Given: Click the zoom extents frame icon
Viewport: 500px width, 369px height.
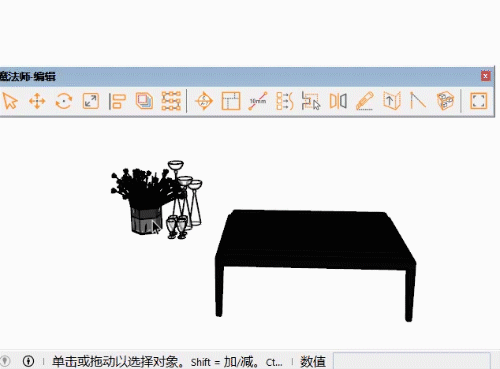Looking at the screenshot, I should pyautogui.click(x=479, y=101).
